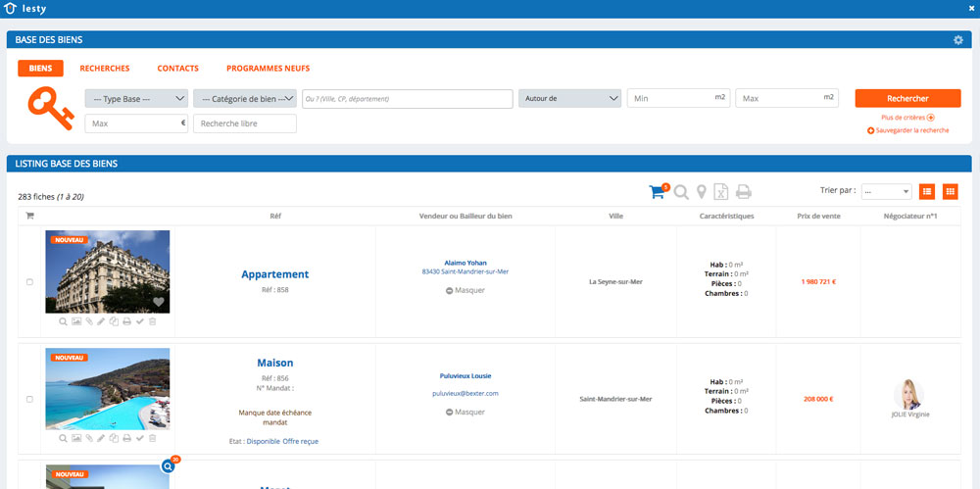Focus the Max price euro field
Screen dimensions: 980x489
[x=136, y=123]
